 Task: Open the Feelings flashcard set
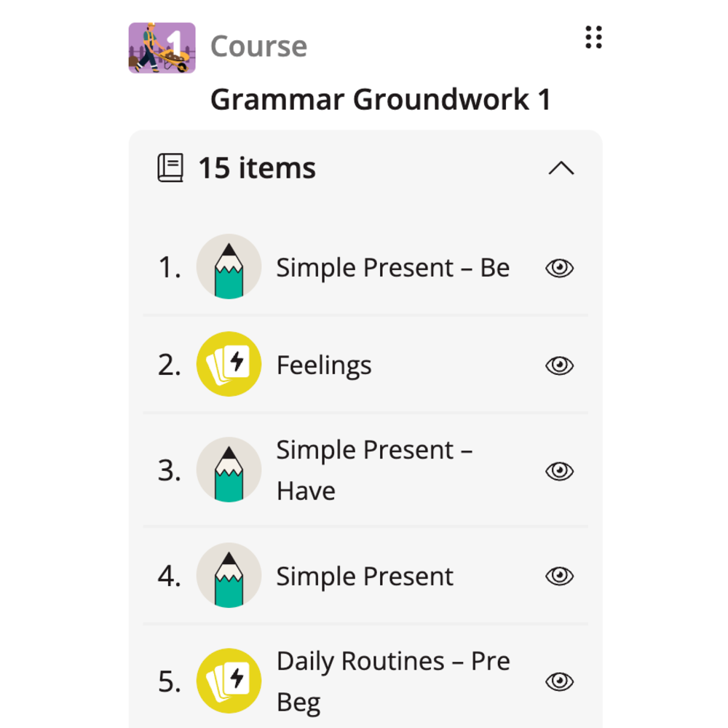(324, 366)
